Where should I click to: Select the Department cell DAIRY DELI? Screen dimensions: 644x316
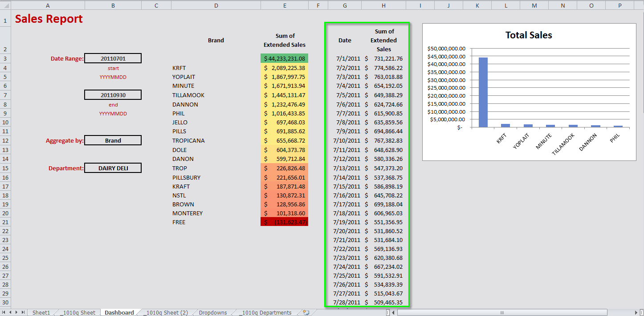click(113, 168)
